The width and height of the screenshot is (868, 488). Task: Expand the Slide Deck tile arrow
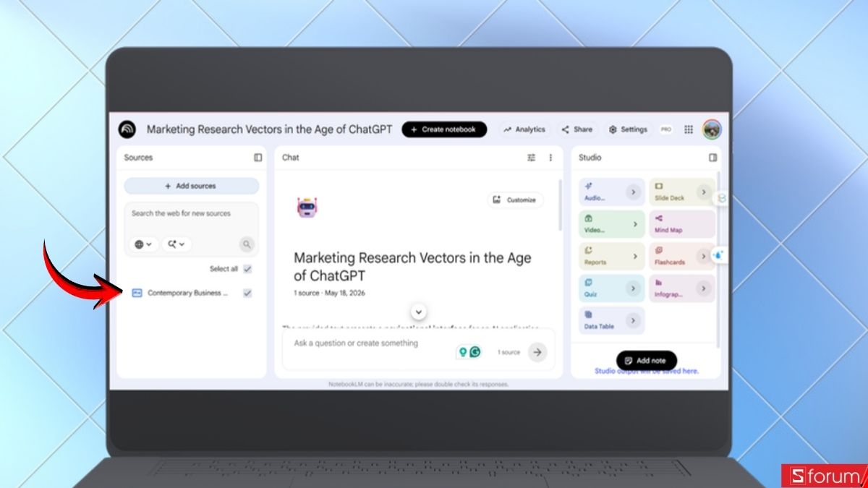(x=704, y=192)
